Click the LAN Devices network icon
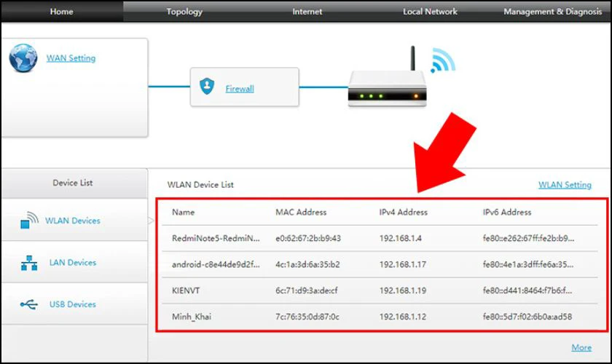This screenshot has height=364, width=612. point(29,263)
